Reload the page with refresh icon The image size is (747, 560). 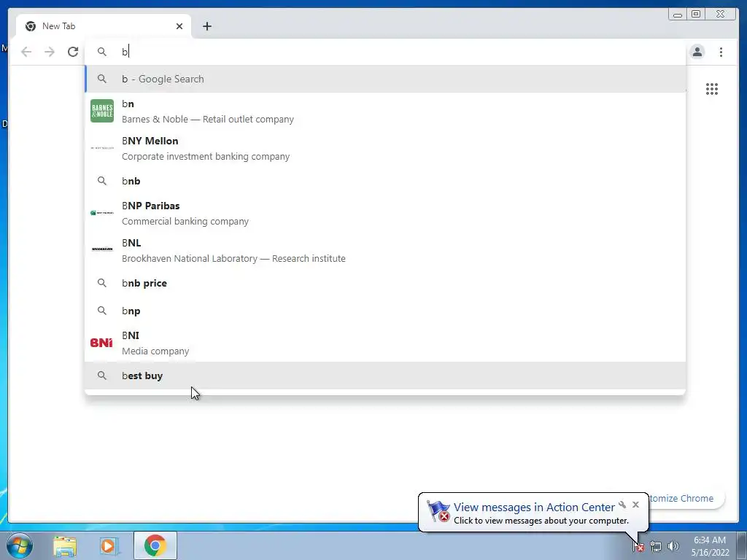pos(73,52)
